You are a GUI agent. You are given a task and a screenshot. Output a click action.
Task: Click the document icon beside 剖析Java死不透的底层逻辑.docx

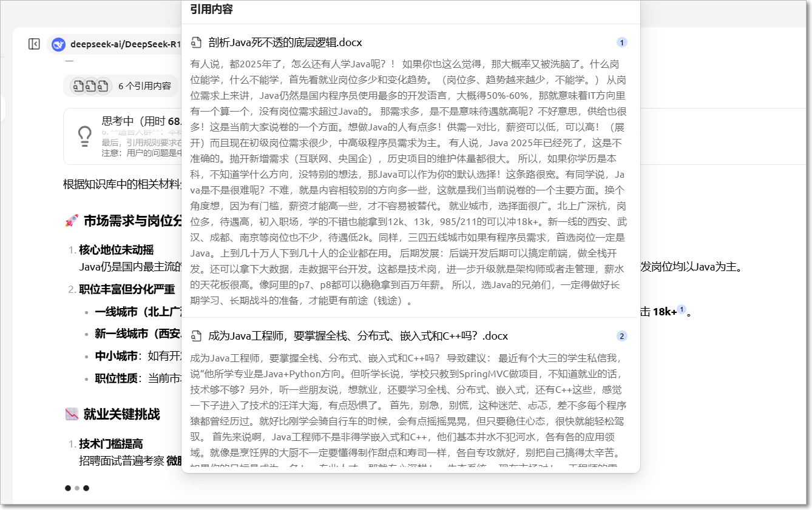196,42
